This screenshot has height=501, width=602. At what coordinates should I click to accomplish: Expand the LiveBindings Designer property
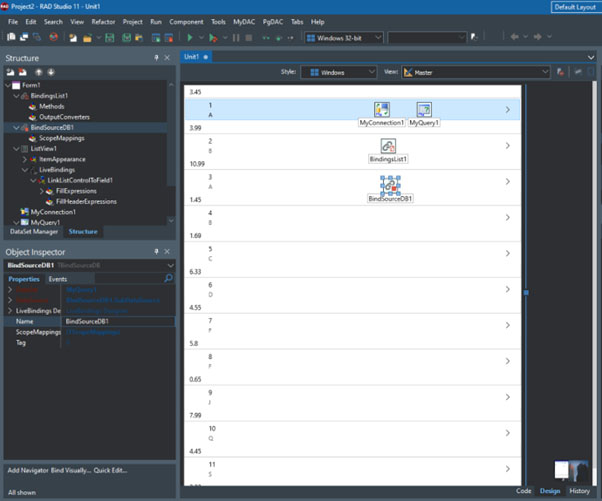click(x=10, y=311)
